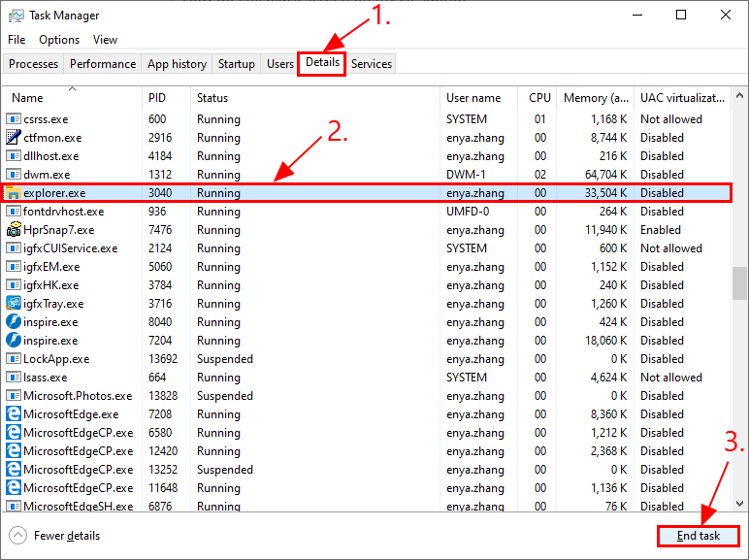
Task: Open the View menu
Action: tap(105, 40)
